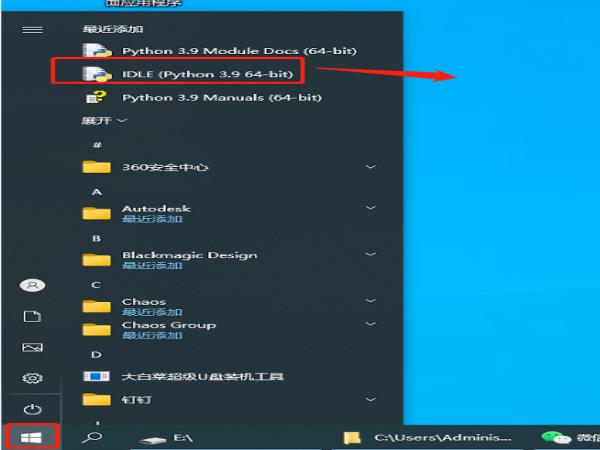This screenshot has height=450, width=600.
Task: Click the Power icon in Start
Action: 33,409
